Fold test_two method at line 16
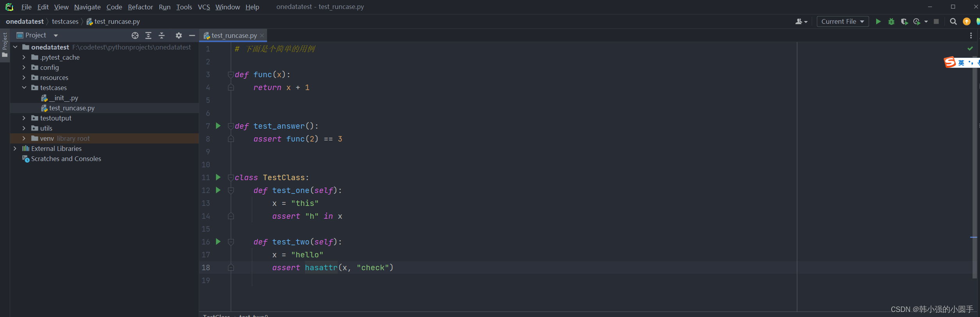 tap(231, 242)
